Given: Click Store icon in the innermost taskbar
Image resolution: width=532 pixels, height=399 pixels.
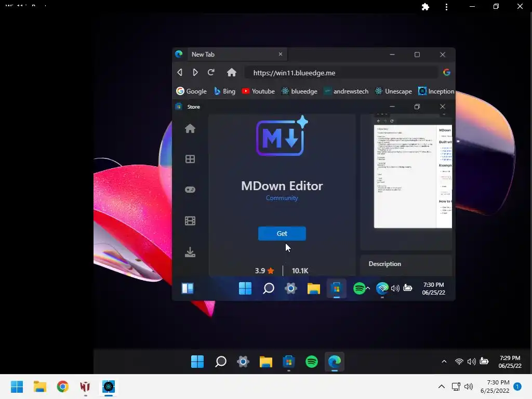Looking at the screenshot, I should tap(337, 288).
